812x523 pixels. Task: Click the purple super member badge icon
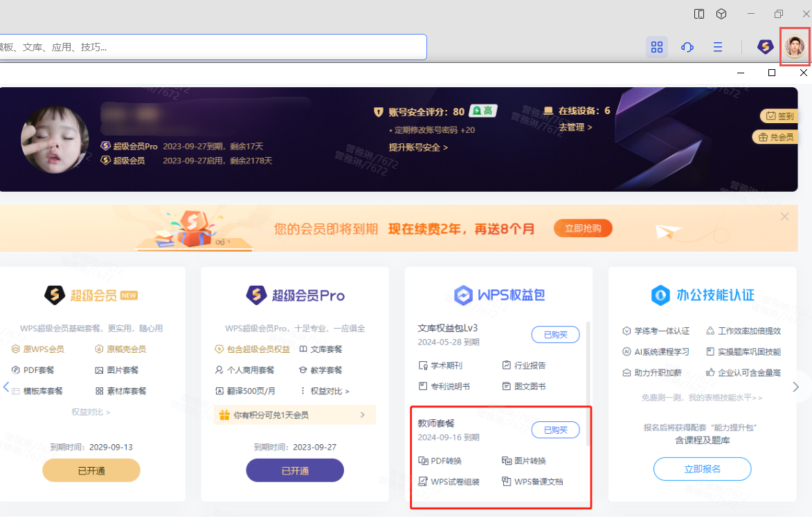[765, 47]
